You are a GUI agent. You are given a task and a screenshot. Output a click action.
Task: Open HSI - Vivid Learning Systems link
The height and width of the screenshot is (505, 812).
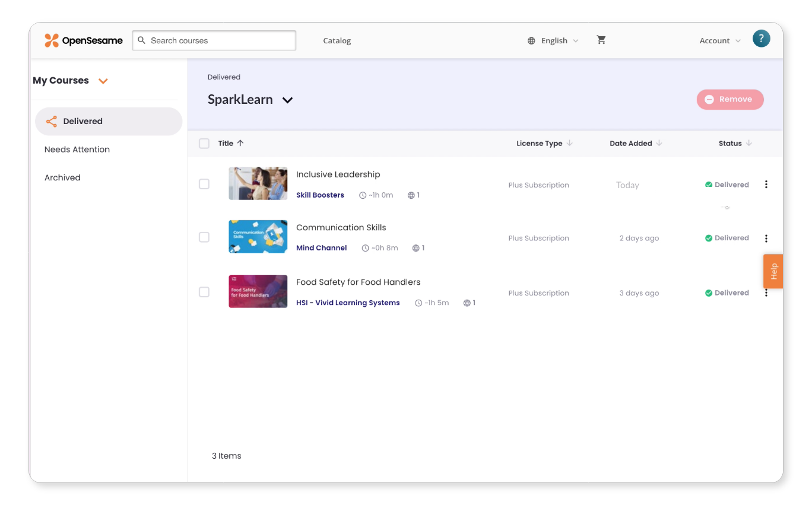click(348, 303)
